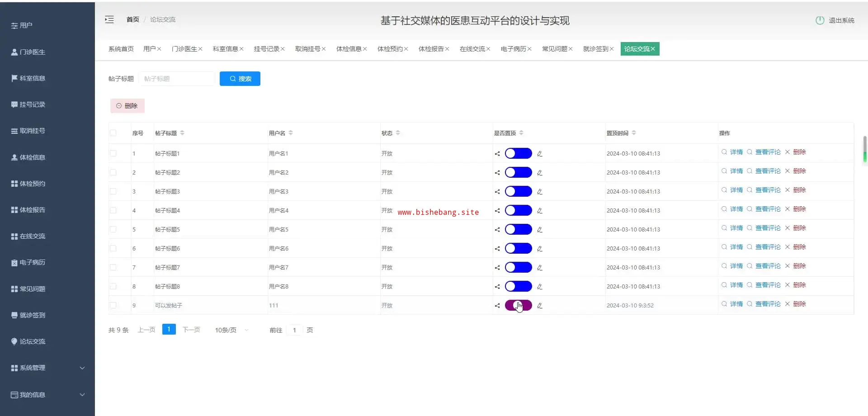Select all rows with header checkbox
This screenshot has width=868, height=416.
click(x=113, y=133)
